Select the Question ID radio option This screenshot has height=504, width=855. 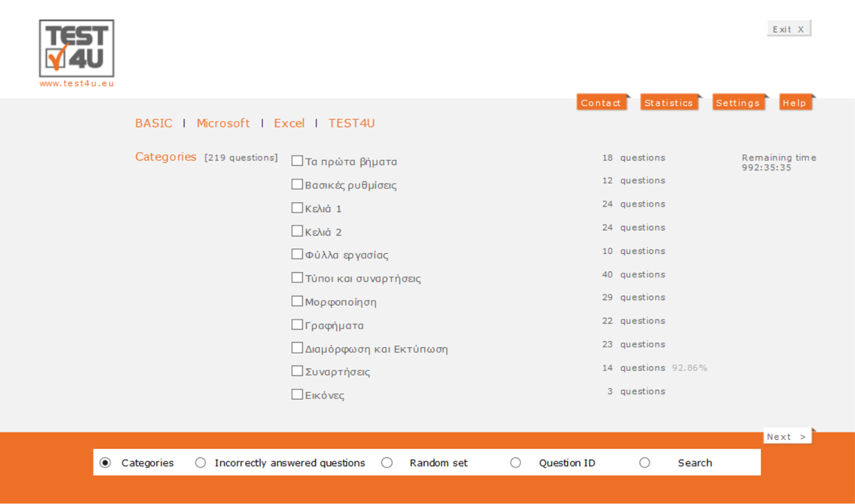(x=515, y=462)
